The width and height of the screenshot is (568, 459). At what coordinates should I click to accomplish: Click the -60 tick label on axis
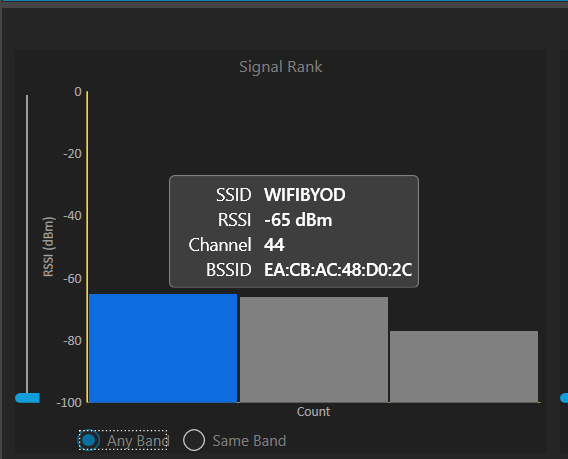pyautogui.click(x=72, y=279)
